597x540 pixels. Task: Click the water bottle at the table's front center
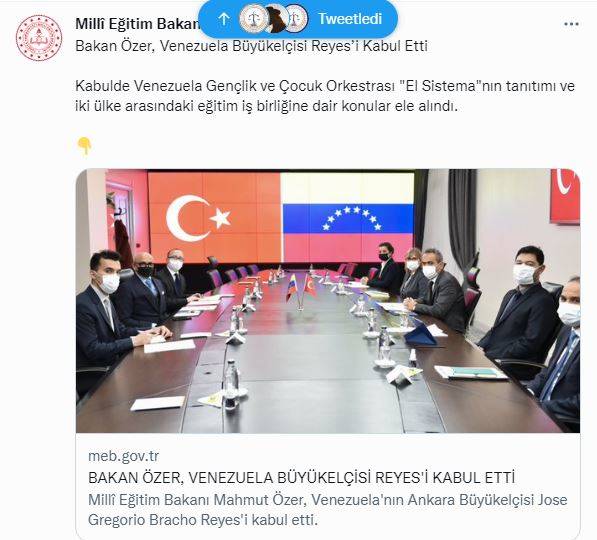(231, 385)
